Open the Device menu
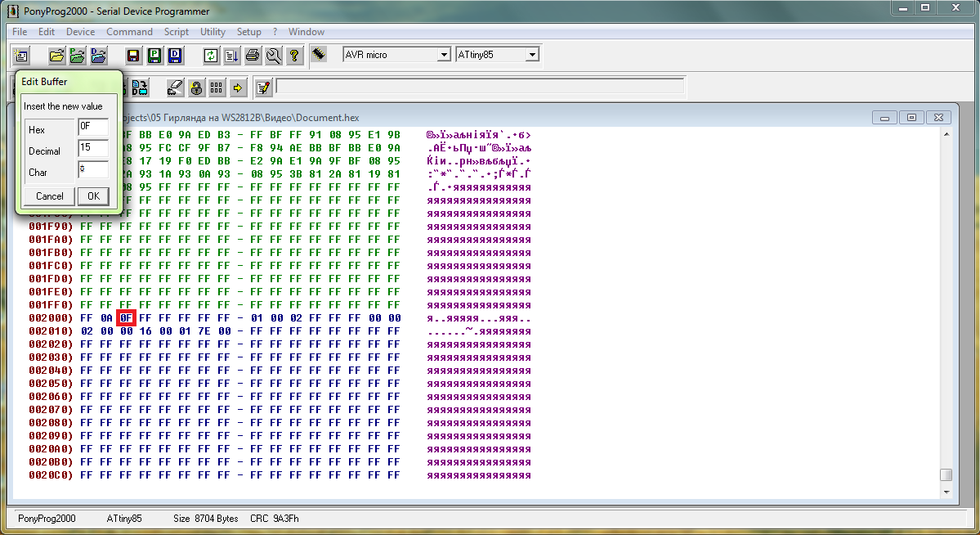Screen dimensions: 980x535 [x=81, y=32]
